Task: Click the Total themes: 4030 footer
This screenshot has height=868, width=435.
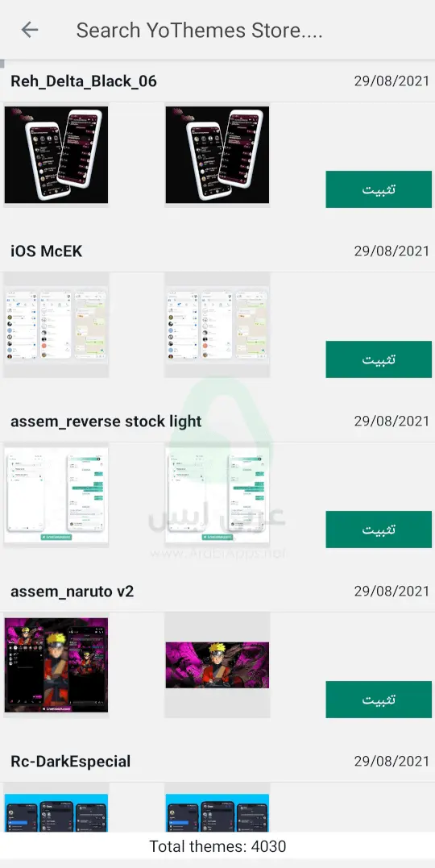Action: tap(217, 846)
